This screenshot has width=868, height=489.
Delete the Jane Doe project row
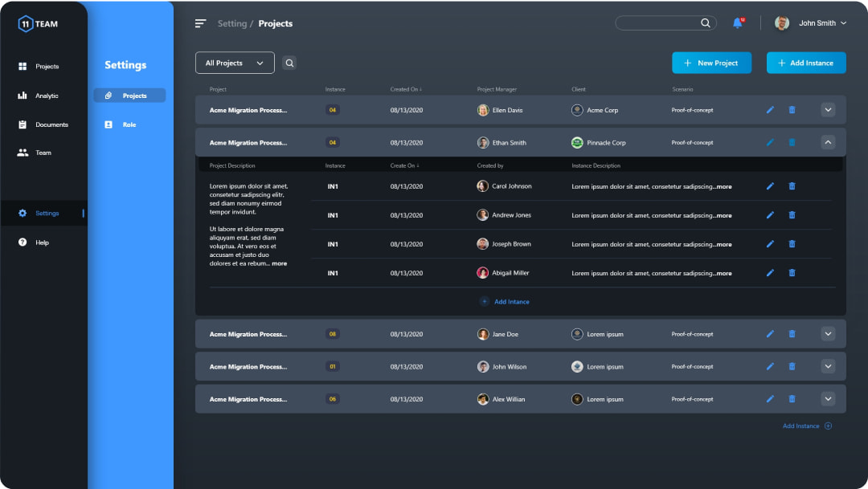coord(792,334)
